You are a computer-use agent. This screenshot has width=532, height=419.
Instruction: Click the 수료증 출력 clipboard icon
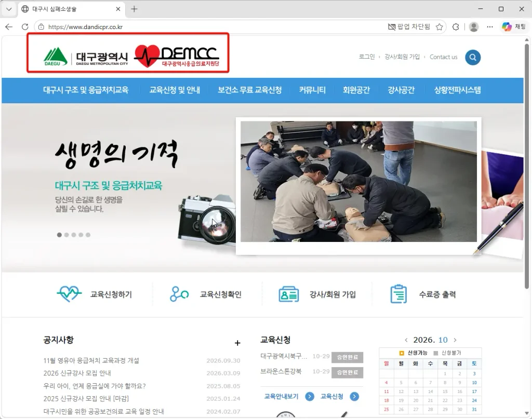pyautogui.click(x=398, y=294)
